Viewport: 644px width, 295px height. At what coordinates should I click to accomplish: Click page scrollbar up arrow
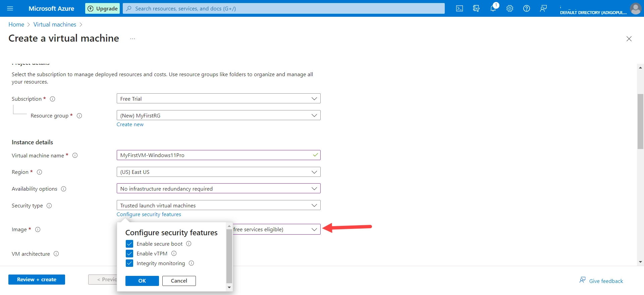(640, 67)
